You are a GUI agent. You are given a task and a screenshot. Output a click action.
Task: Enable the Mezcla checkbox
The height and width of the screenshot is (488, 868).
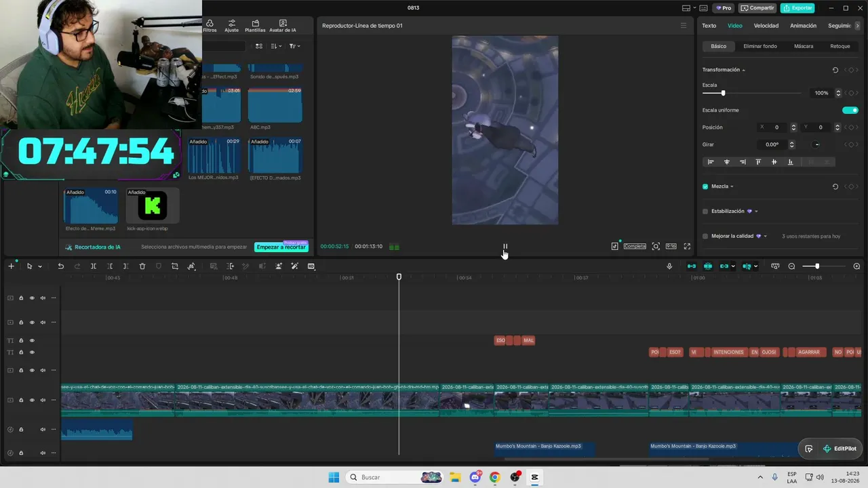point(705,186)
